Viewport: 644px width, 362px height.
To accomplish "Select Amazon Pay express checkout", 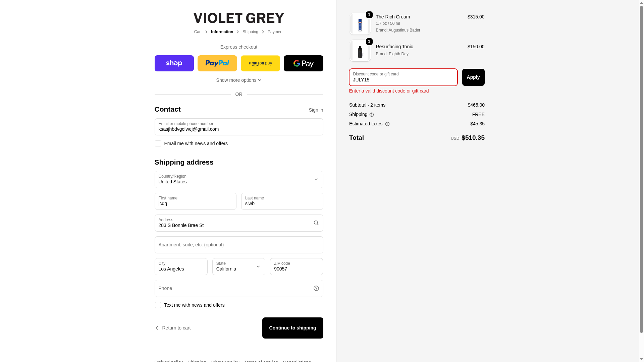I will 260,63.
